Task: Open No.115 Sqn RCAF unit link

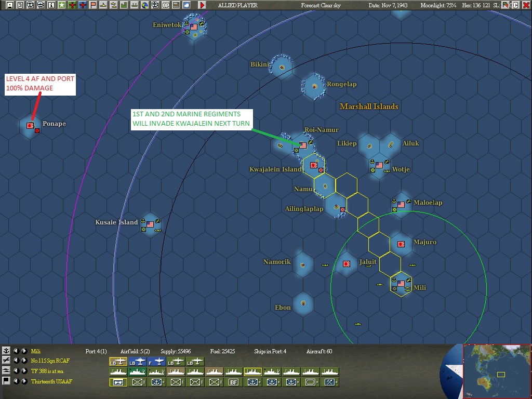Action: (50, 361)
